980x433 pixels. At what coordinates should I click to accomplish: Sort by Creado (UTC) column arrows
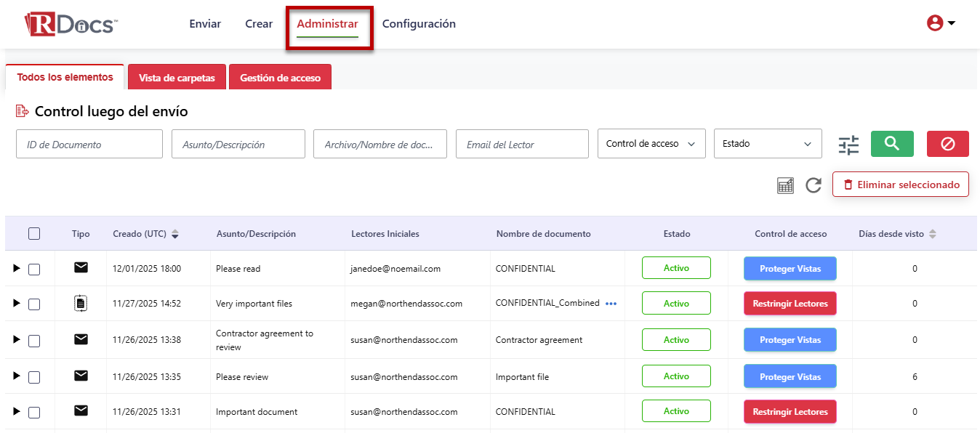coord(175,234)
